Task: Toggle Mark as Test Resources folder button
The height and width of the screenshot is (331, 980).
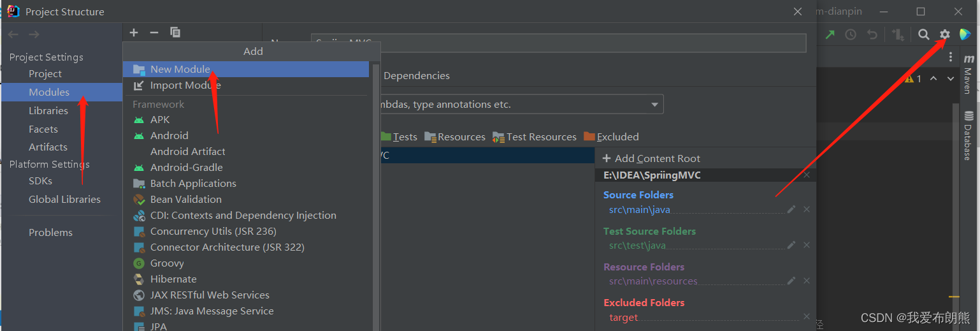Action: 535,136
